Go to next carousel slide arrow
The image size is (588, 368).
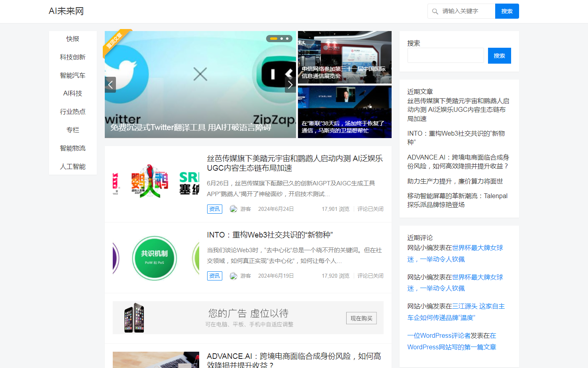290,85
